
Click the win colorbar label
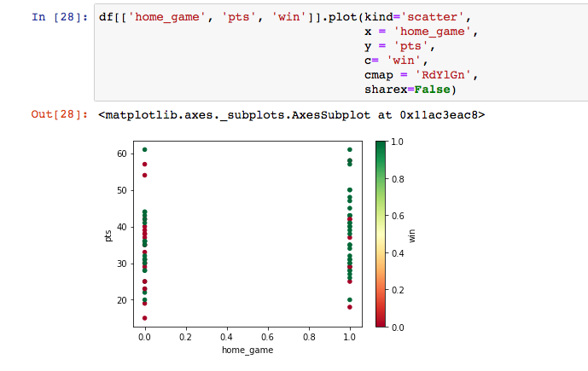pyautogui.click(x=411, y=235)
